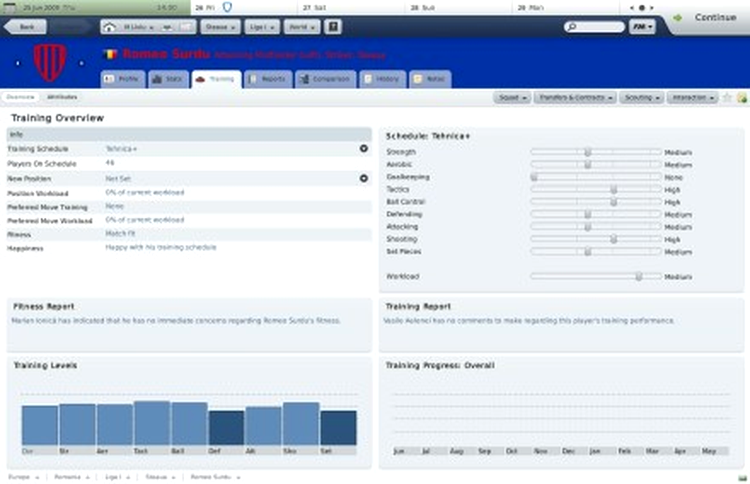Click the Set Pieces slider handle
The image size is (750, 484).
coord(588,252)
